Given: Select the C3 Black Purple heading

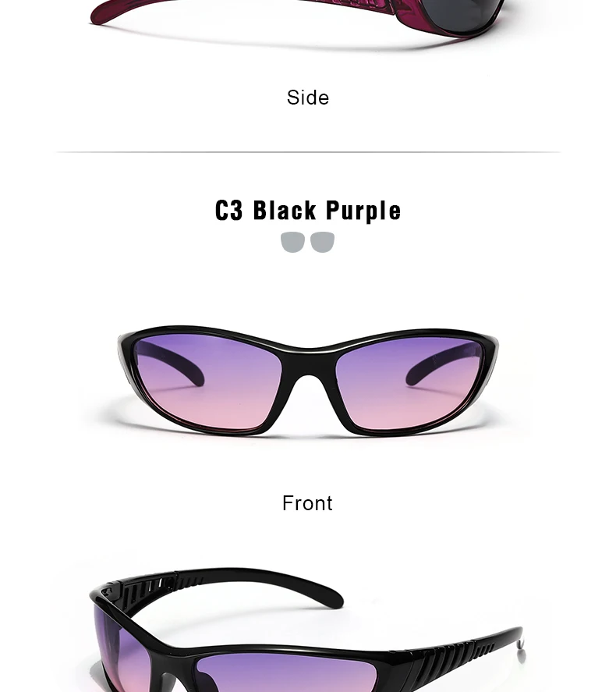Looking at the screenshot, I should point(308,210).
